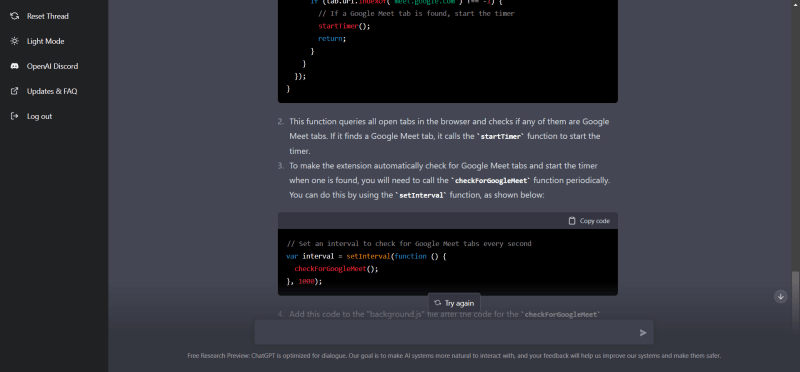800x372 pixels.
Task: Click the Try again button
Action: [x=454, y=303]
